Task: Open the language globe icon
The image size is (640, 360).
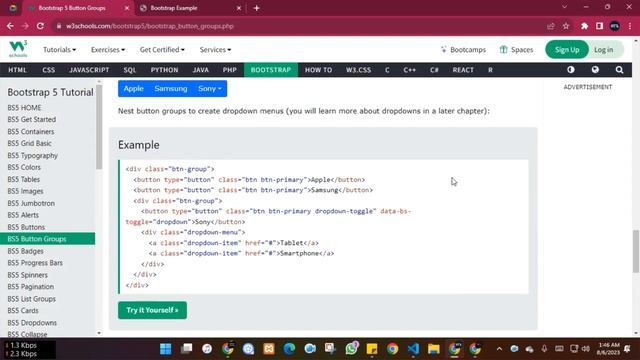Action: coord(595,70)
